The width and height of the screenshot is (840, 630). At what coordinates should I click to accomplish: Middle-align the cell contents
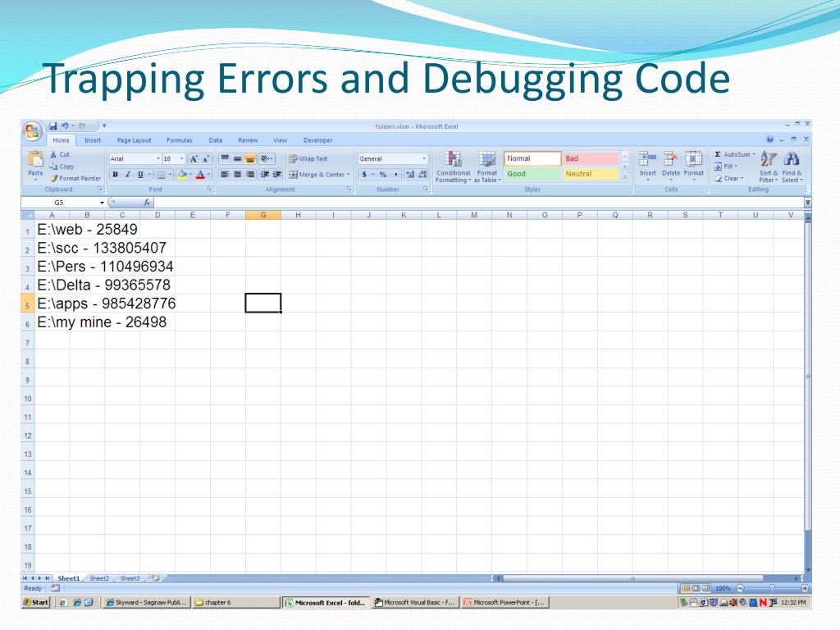237,158
